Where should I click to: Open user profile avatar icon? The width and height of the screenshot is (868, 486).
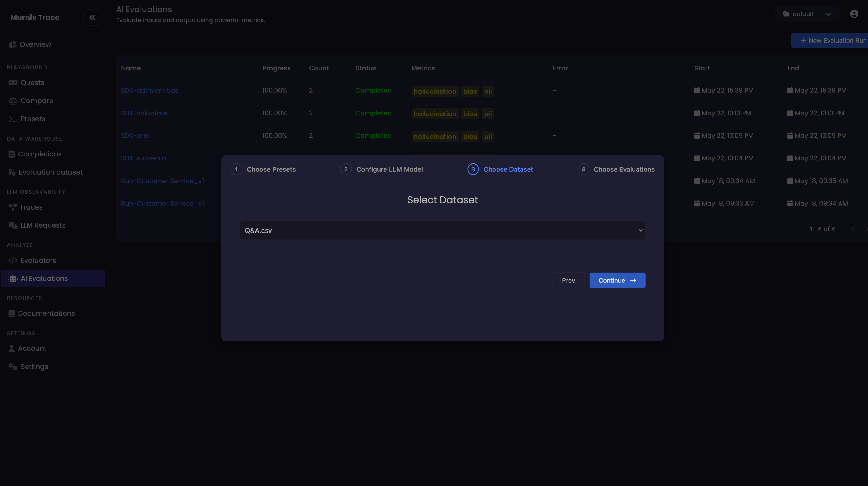click(854, 14)
